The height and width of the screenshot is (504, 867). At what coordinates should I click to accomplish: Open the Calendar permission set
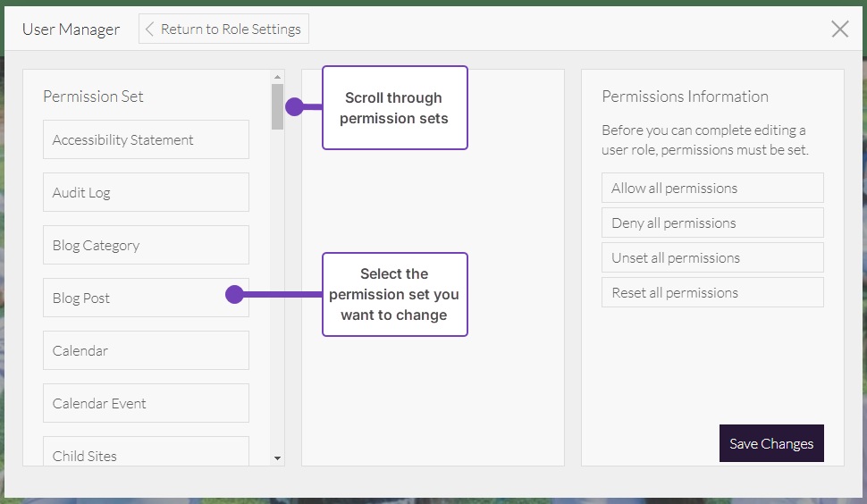146,350
